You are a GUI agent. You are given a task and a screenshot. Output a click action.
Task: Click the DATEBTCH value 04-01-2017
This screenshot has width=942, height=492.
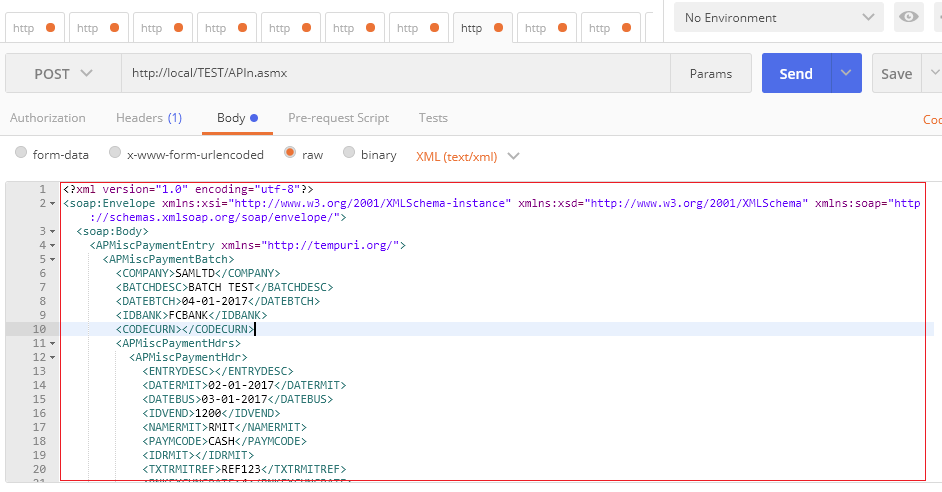(214, 301)
